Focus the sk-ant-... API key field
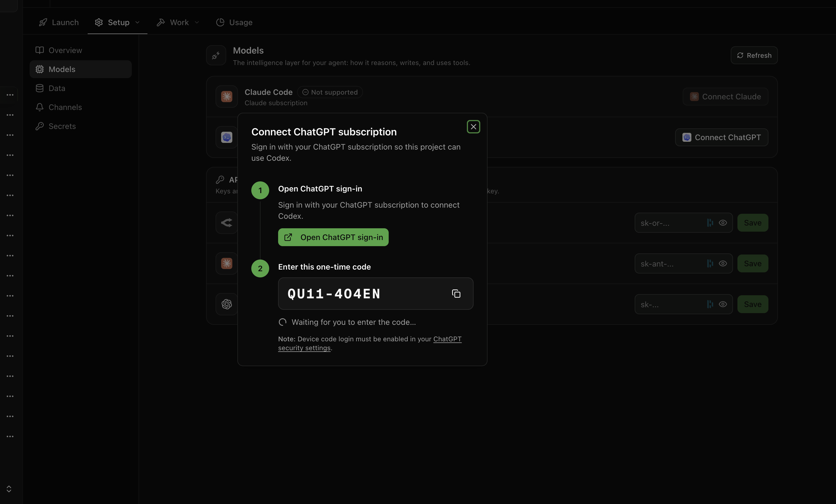Screen dimensions: 836x504 683,263
